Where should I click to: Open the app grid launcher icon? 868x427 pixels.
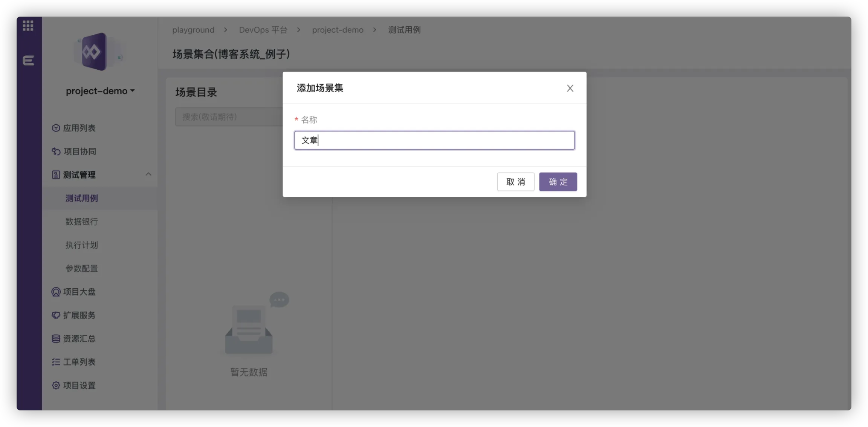click(28, 26)
